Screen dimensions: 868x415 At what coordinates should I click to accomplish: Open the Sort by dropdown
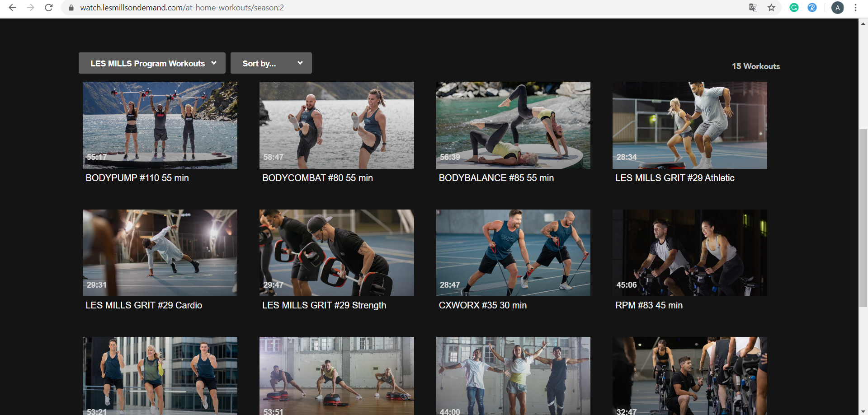pyautogui.click(x=271, y=63)
